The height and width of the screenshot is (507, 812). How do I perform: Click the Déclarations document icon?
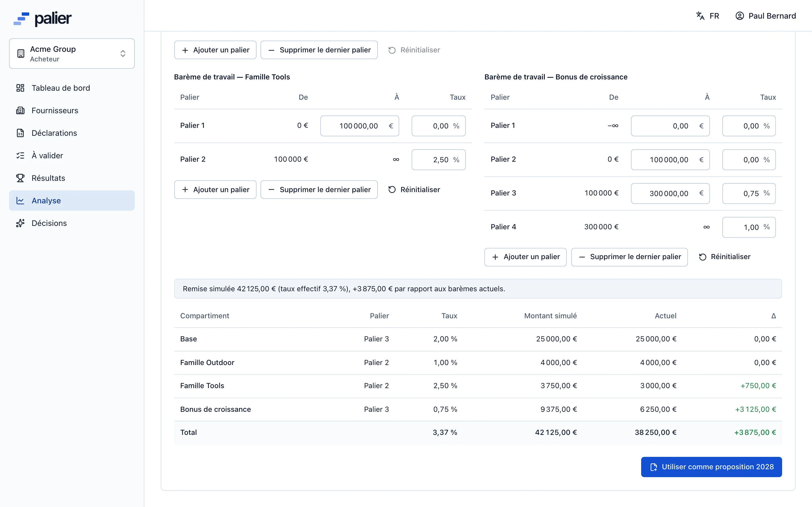(x=20, y=133)
